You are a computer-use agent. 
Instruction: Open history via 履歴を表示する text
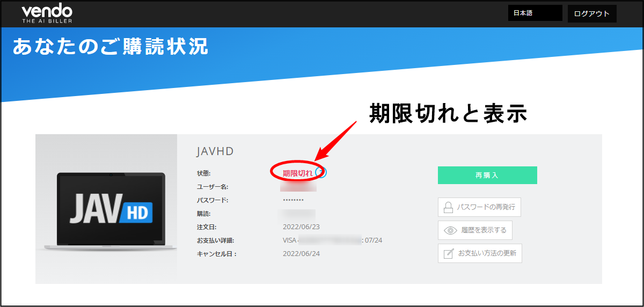click(x=484, y=230)
